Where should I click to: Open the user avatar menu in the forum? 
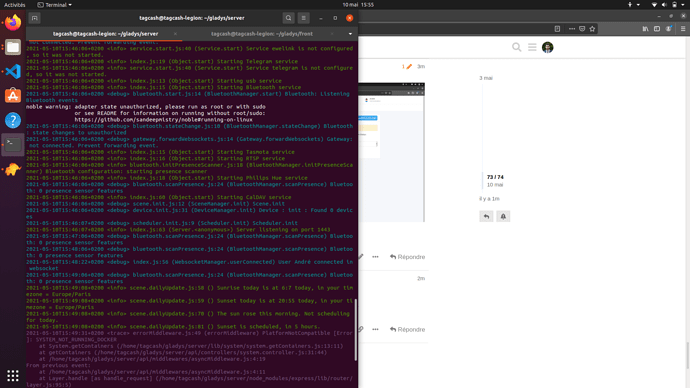click(547, 47)
